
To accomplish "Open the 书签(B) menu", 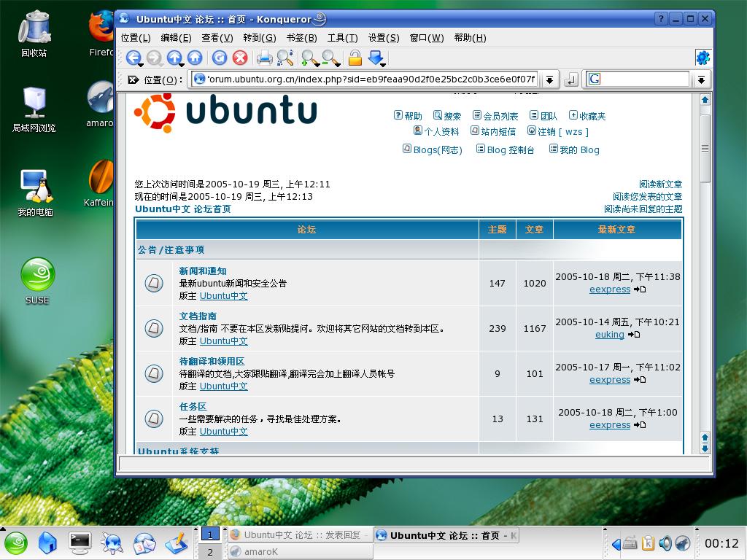I will tap(301, 38).
